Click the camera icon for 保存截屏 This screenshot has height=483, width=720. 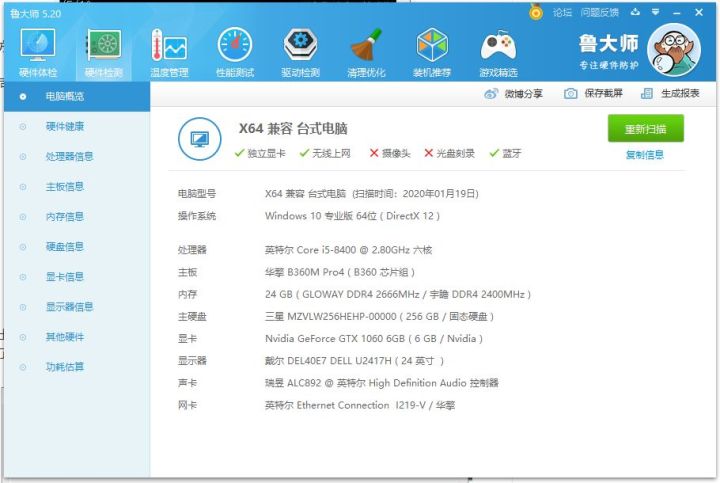click(x=570, y=94)
